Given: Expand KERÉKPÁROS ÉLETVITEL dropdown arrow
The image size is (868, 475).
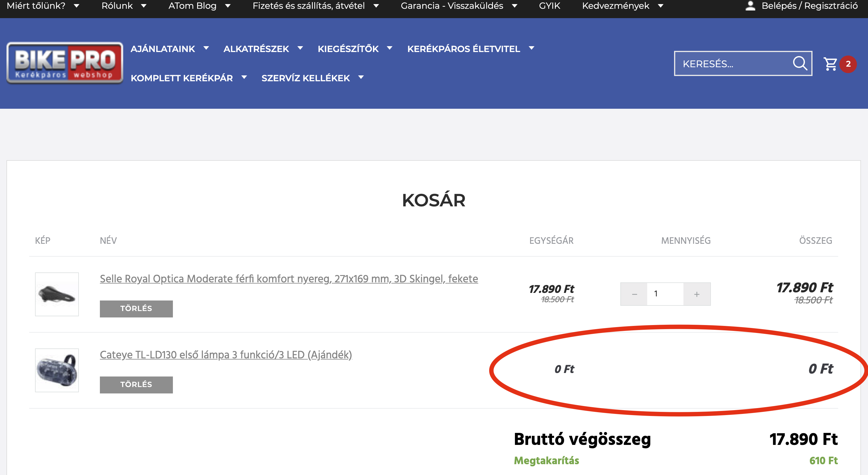Looking at the screenshot, I should (531, 48).
